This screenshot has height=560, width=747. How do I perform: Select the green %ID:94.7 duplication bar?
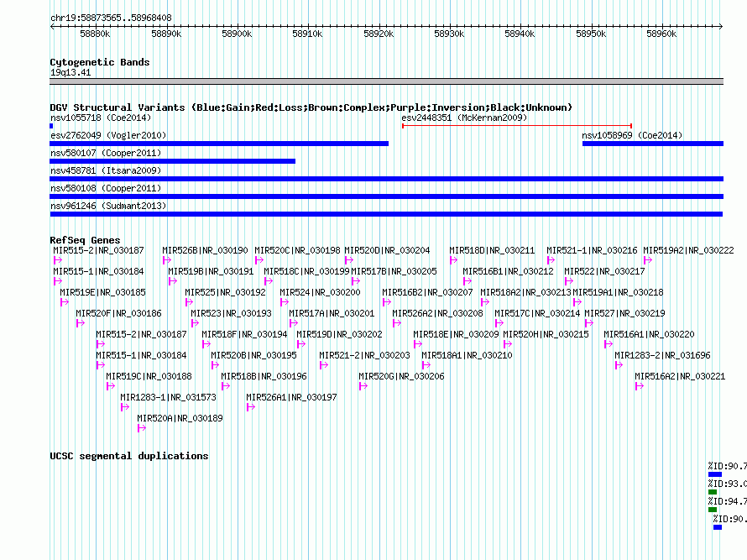(x=713, y=510)
